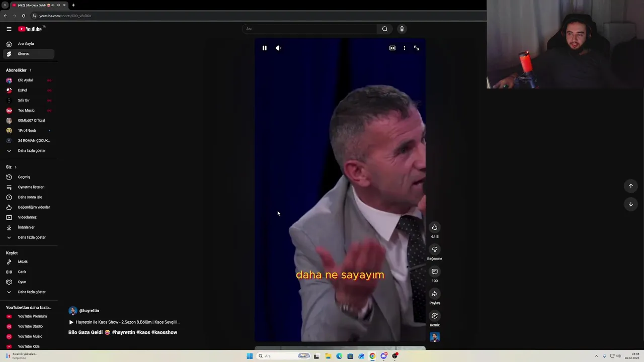644x362 pixels.
Task: Open the Windows Start menu
Action: tap(250, 356)
